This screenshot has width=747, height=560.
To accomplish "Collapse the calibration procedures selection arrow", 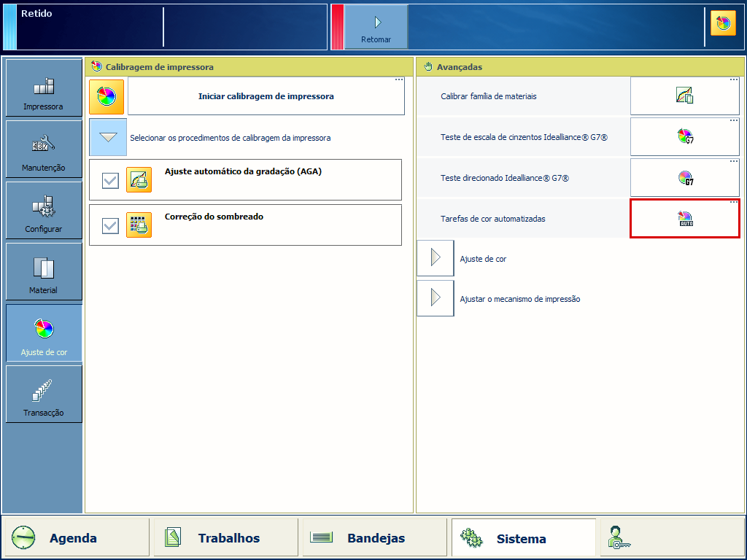I will point(108,137).
